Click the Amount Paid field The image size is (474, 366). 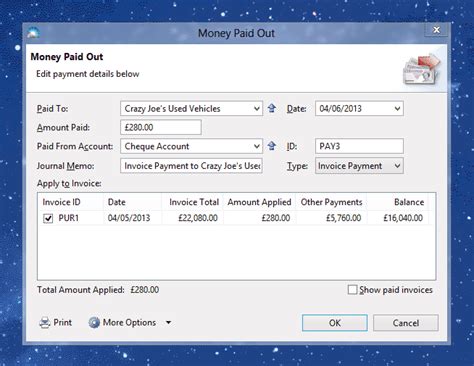tap(161, 127)
